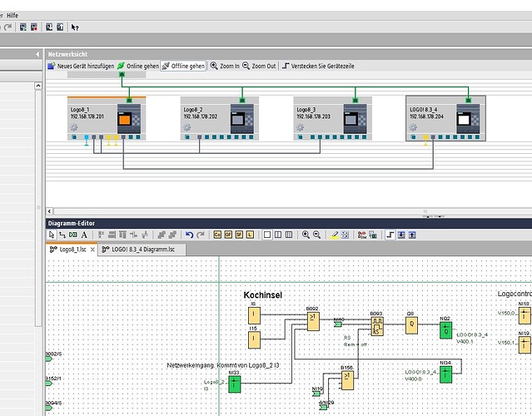The image size is (532, 416).
Task: Select the text annotation 'A' tool
Action: pos(84,235)
